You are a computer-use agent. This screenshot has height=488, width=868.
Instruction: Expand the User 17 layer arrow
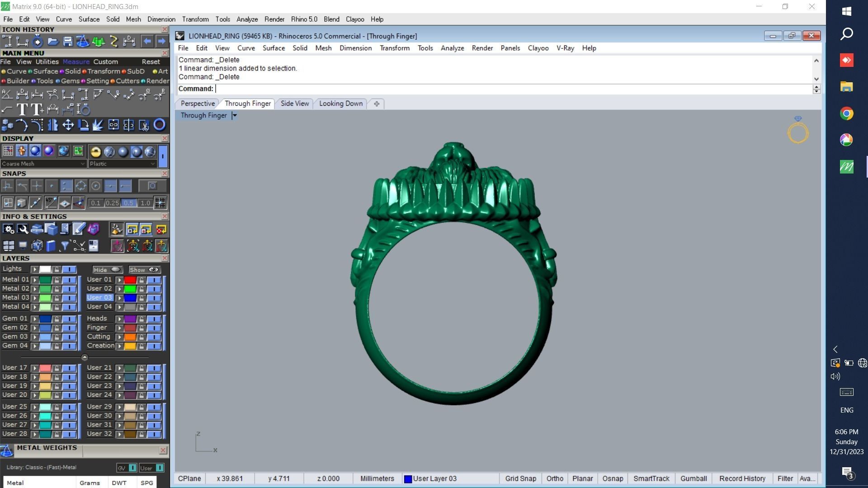[34, 368]
